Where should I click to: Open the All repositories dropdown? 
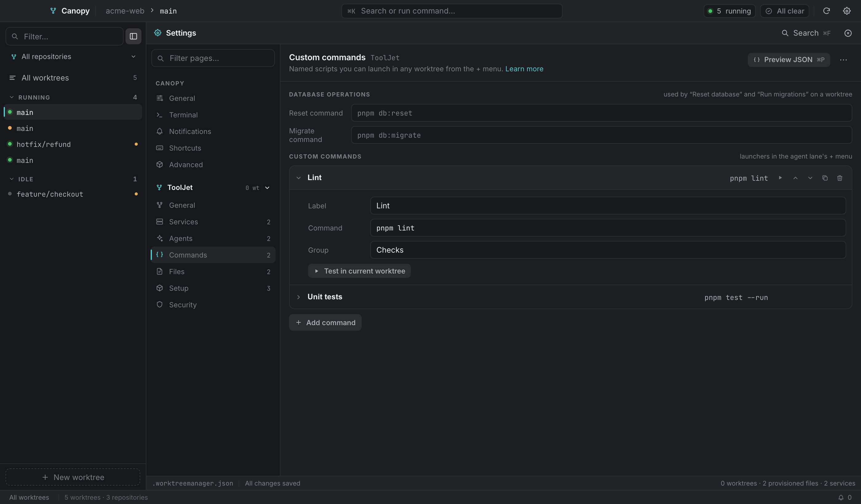pos(73,56)
